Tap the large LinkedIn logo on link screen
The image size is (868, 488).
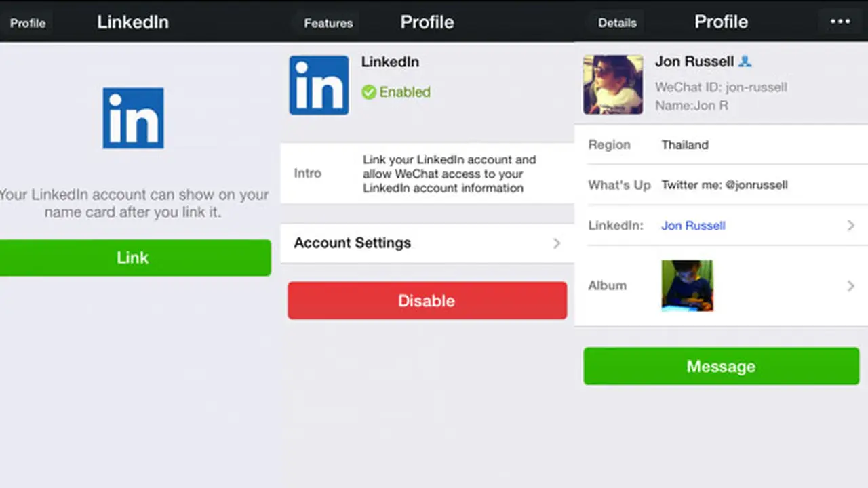pos(133,118)
